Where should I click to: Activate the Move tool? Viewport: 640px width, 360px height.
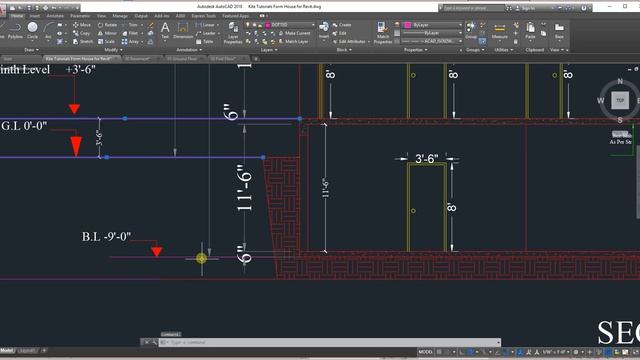tap(82, 25)
